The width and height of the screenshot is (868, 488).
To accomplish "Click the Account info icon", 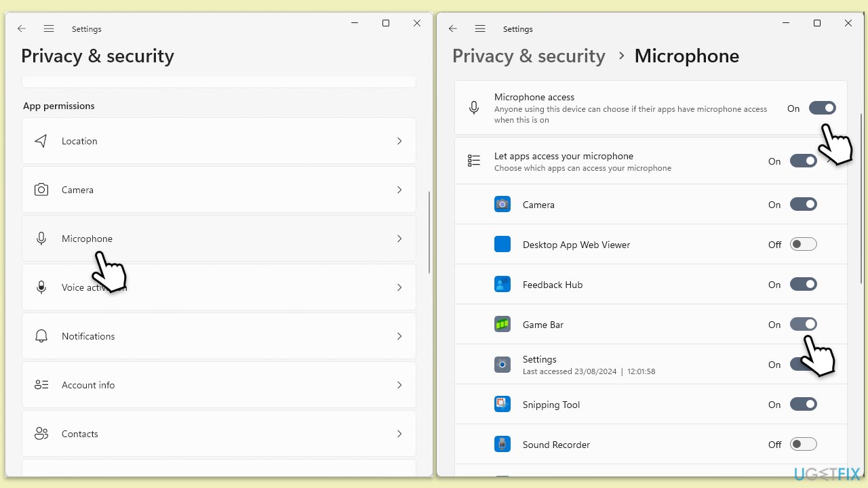I will 41,385.
